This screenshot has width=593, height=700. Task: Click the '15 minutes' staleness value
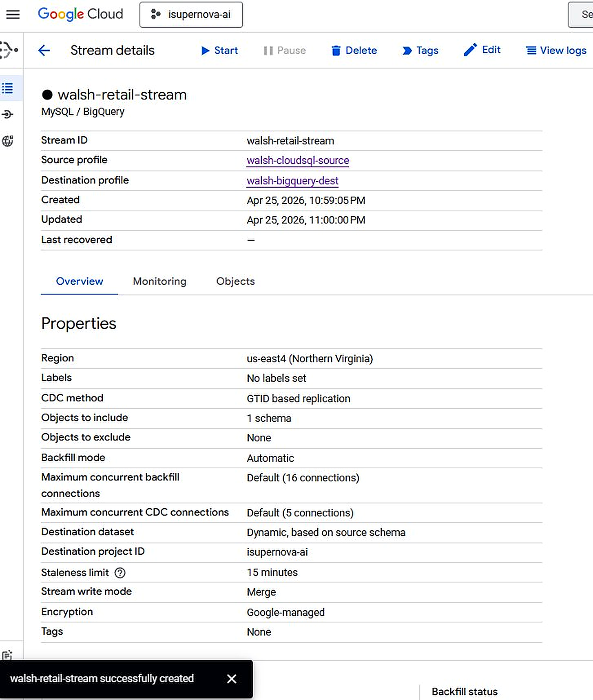272,572
